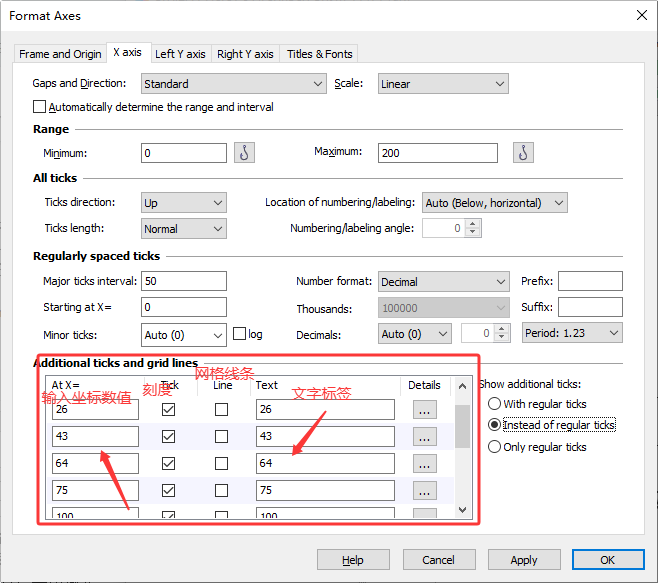Click the additional ticks list scrollbar thumb

point(462,426)
